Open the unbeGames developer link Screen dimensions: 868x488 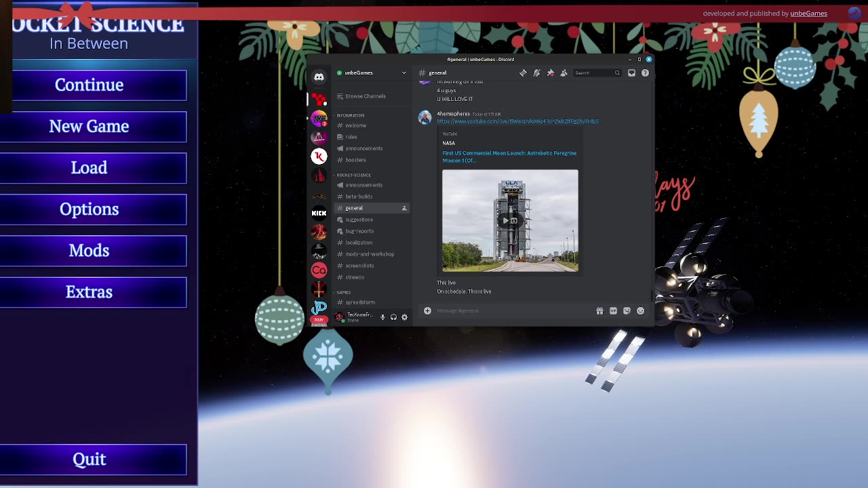point(808,13)
